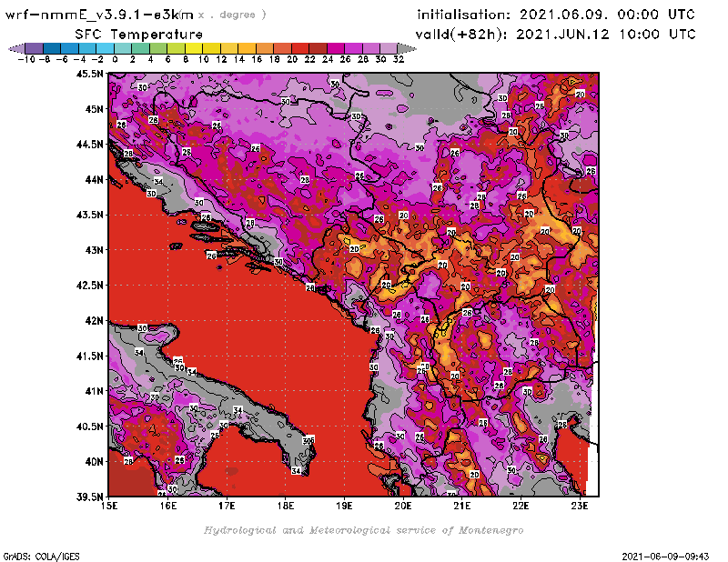Click the 43.5N latitude axis label
Image resolution: width=728 pixels, height=562 pixels.
tap(89, 215)
